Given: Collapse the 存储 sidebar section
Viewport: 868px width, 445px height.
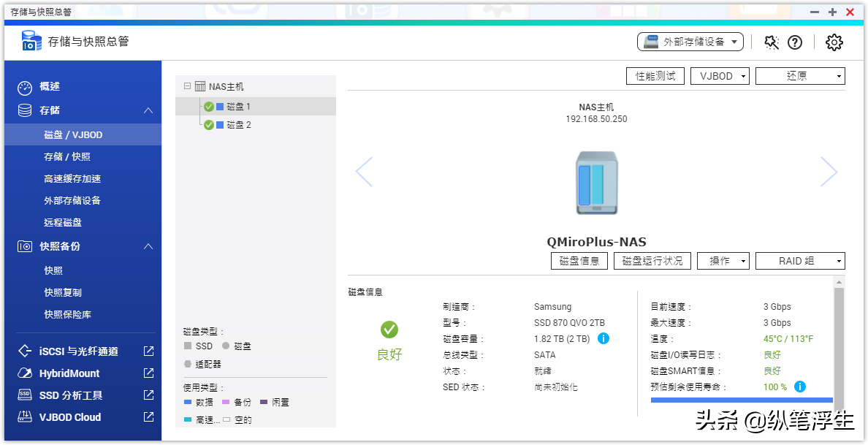Looking at the screenshot, I should point(148,110).
